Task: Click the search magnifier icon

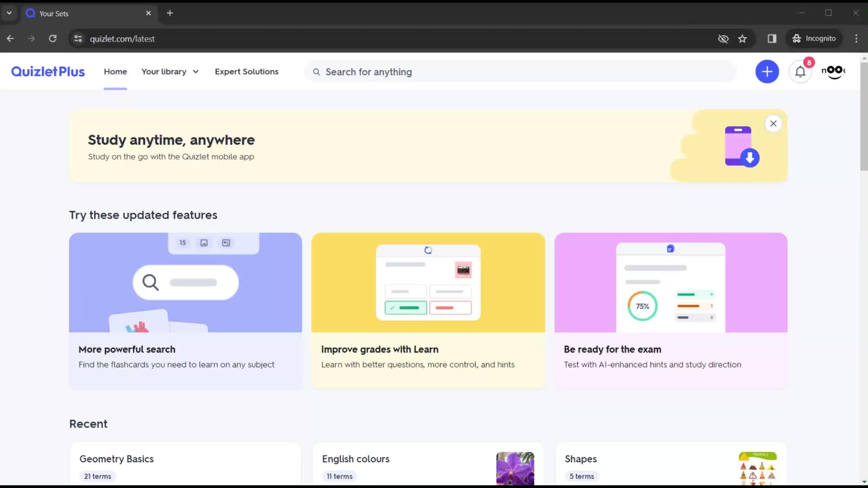Action: click(x=316, y=71)
